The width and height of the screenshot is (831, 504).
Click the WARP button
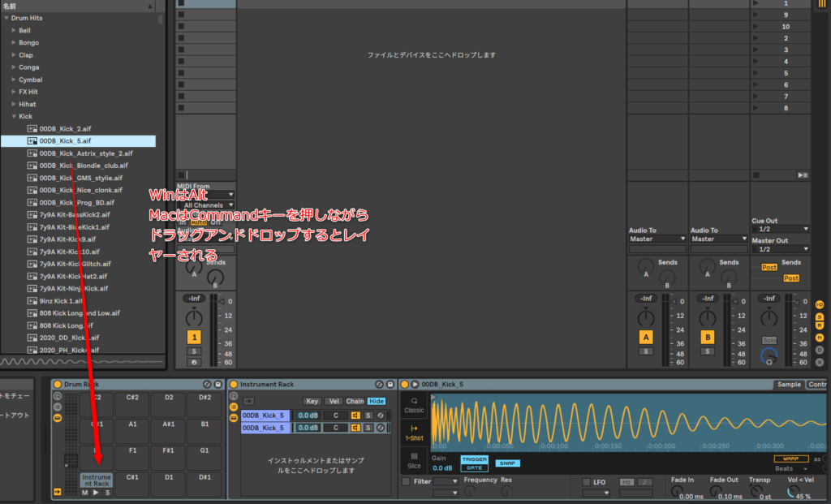pyautogui.click(x=790, y=459)
